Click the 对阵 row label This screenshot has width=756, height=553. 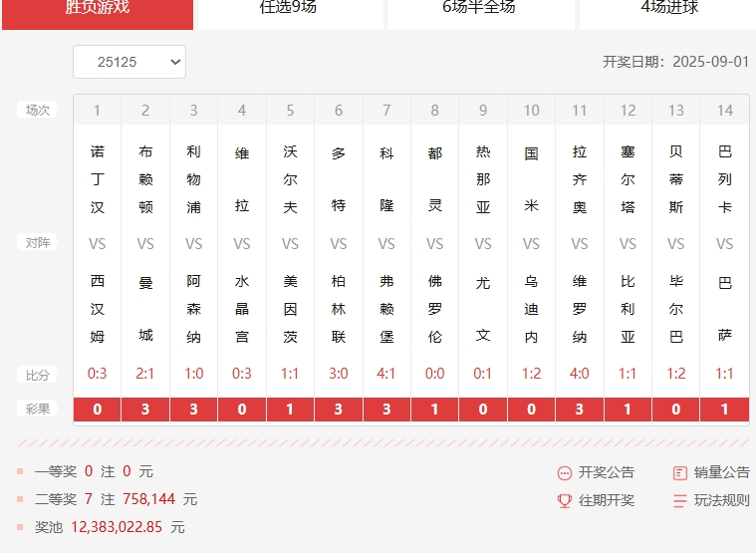coord(38,242)
